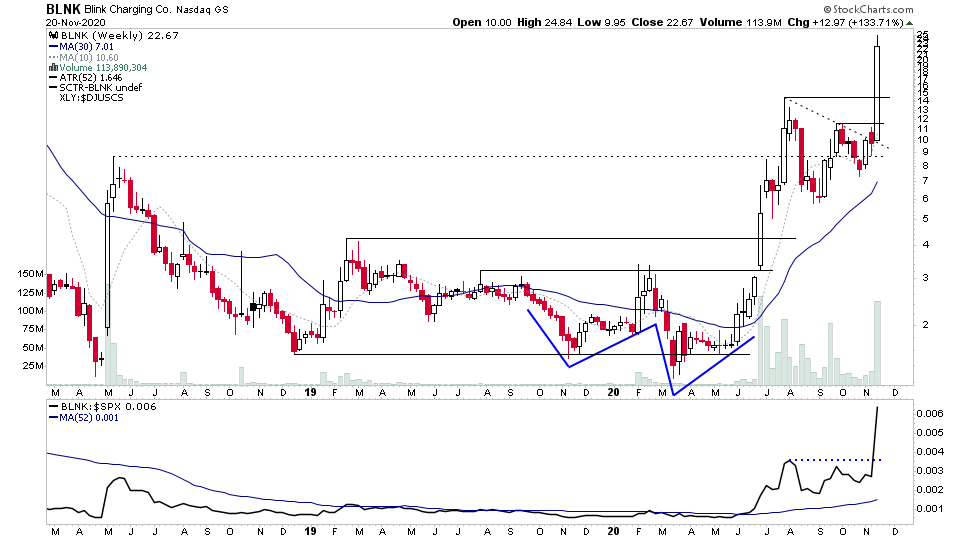Click the 150M volume axis label

[x=31, y=274]
